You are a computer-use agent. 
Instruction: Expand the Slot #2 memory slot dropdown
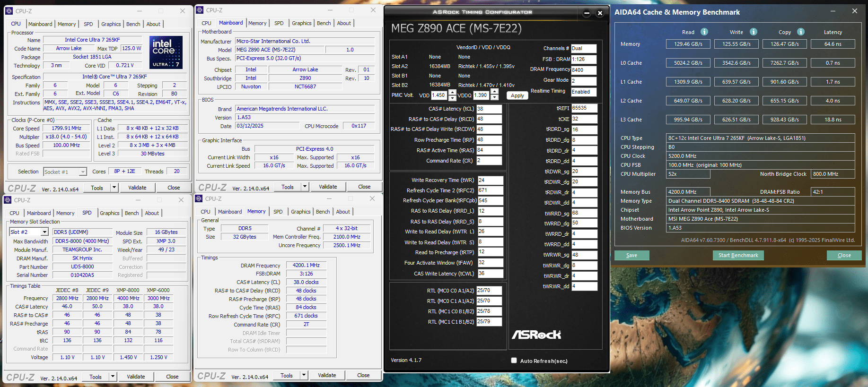tap(44, 232)
